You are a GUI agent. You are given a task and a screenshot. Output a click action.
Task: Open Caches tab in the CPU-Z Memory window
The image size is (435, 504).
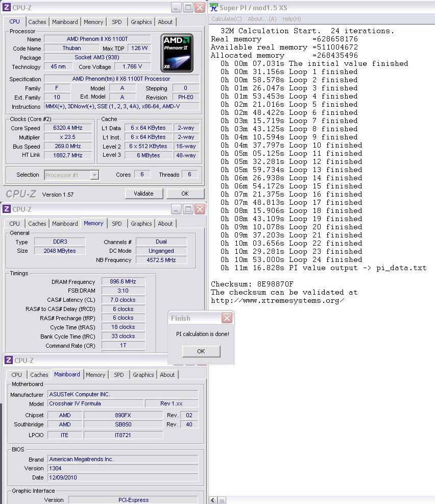pyautogui.click(x=37, y=223)
